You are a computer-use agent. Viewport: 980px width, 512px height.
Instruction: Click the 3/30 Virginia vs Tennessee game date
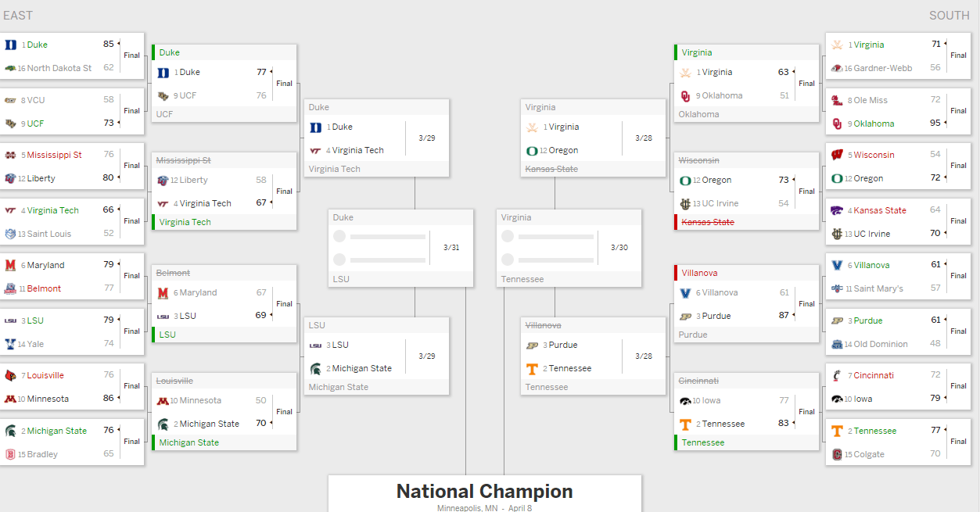tap(619, 248)
